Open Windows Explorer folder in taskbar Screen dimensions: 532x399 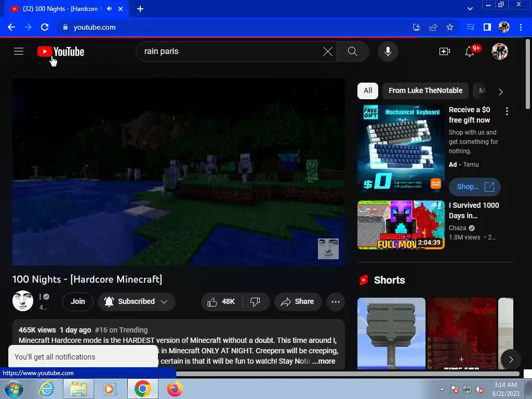pos(78,389)
